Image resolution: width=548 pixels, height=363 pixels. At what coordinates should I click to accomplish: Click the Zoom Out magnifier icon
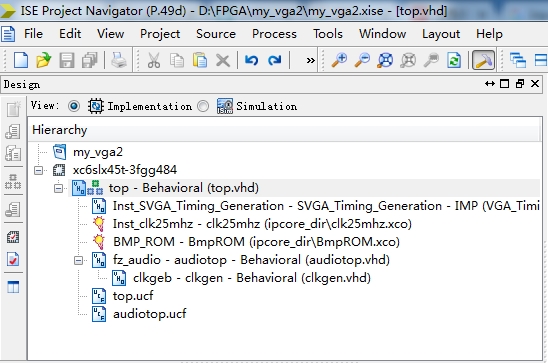click(x=362, y=60)
